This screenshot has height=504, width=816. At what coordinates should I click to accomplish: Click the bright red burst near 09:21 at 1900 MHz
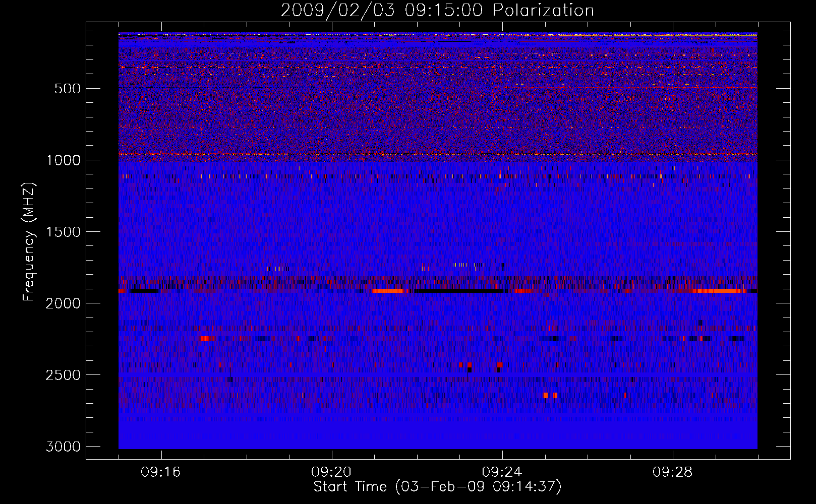pos(388,291)
